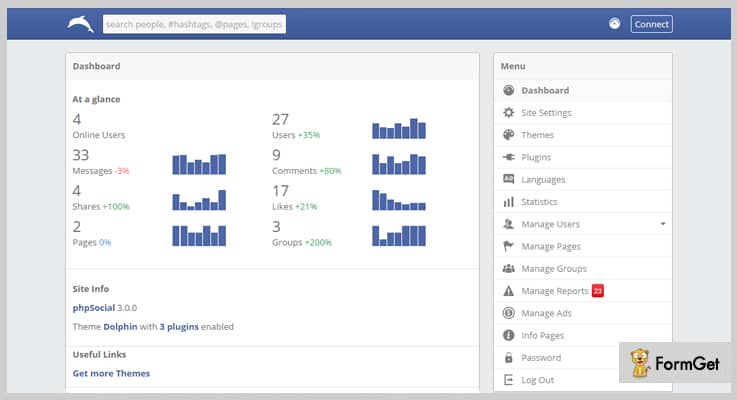Click the Info Pages info icon

[x=509, y=335]
